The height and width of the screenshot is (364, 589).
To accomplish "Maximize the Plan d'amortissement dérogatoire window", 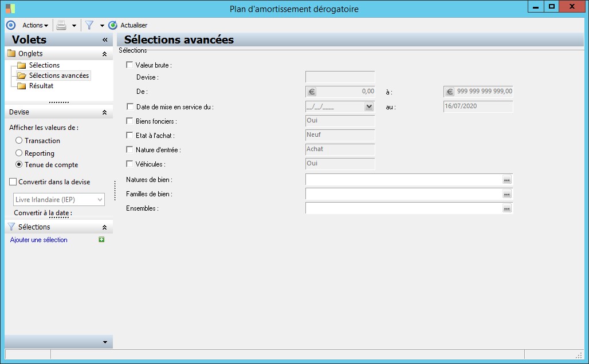I will pyautogui.click(x=551, y=6).
